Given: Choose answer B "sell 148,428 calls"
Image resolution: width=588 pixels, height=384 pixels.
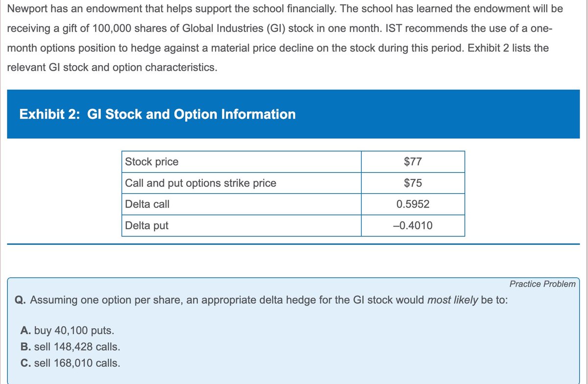Looking at the screenshot, I should click(70, 347).
